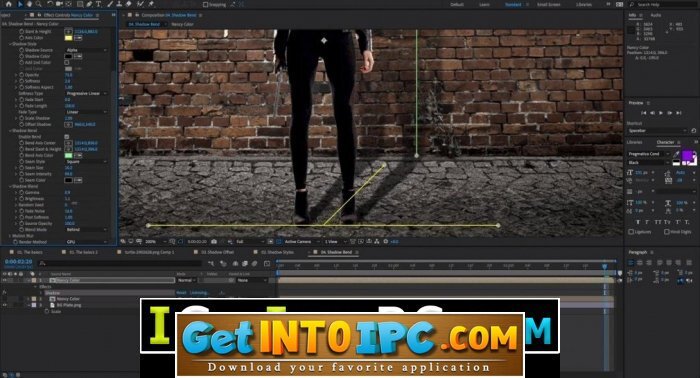The width and height of the screenshot is (700, 378).
Task: Open the Blend Mode Behind dropdown
Action: coord(86,230)
